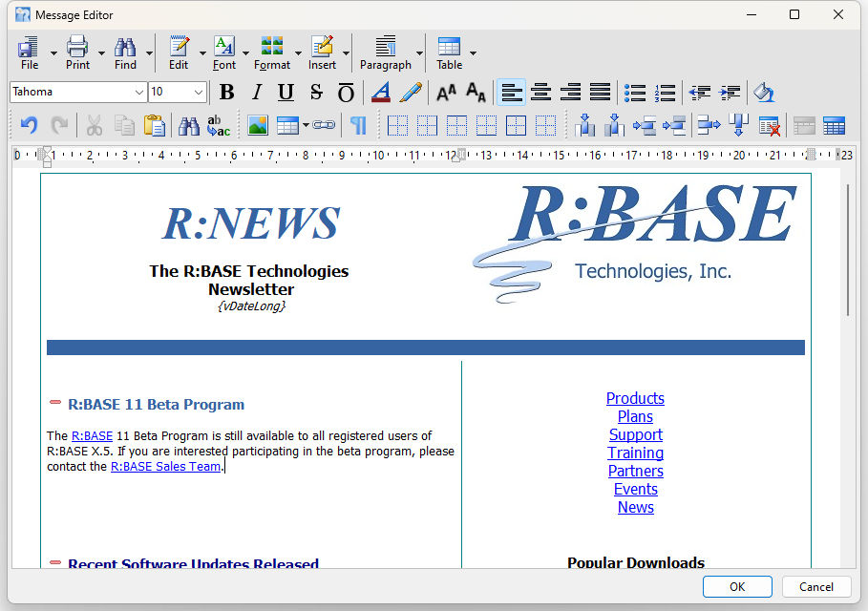Paste from clipboard icon

[155, 126]
